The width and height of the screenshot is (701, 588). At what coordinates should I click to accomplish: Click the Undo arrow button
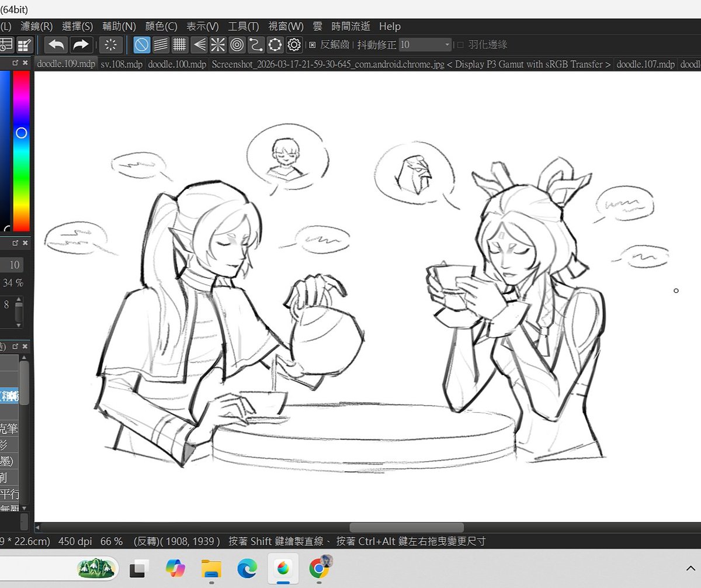click(x=57, y=44)
